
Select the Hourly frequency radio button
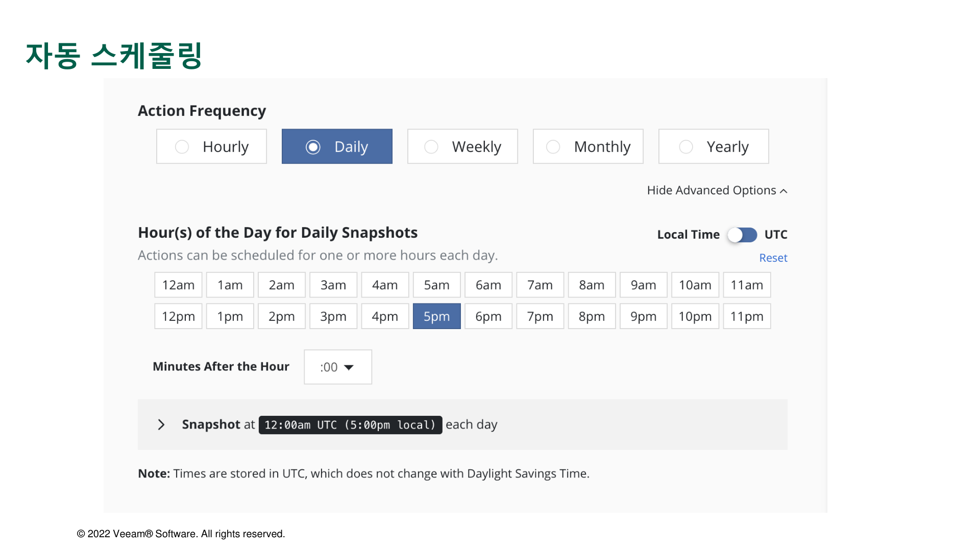[x=182, y=147]
